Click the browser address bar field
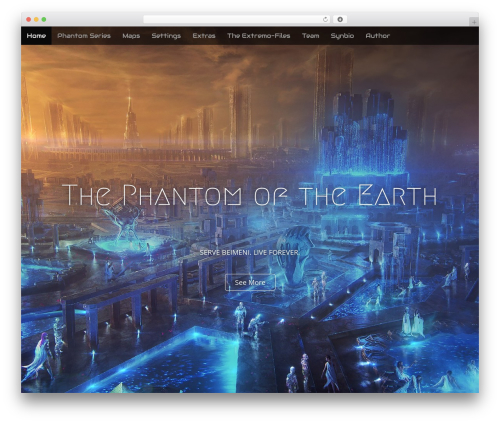The image size is (500, 423). (x=237, y=19)
